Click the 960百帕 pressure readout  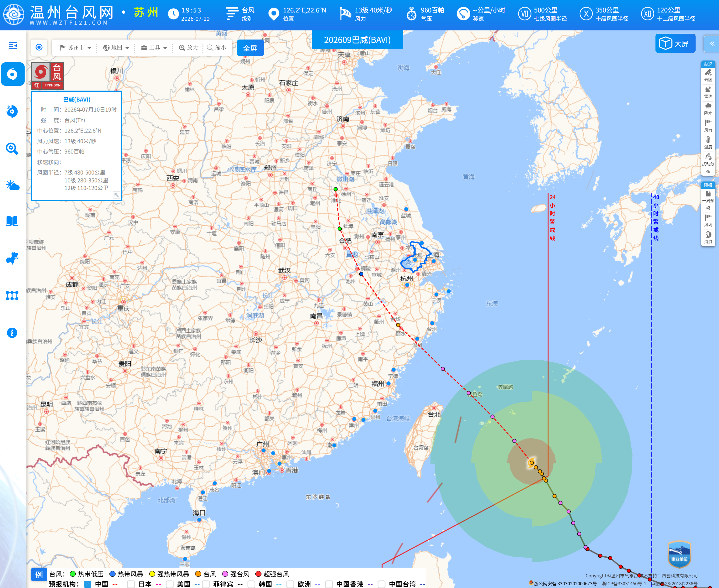point(425,14)
